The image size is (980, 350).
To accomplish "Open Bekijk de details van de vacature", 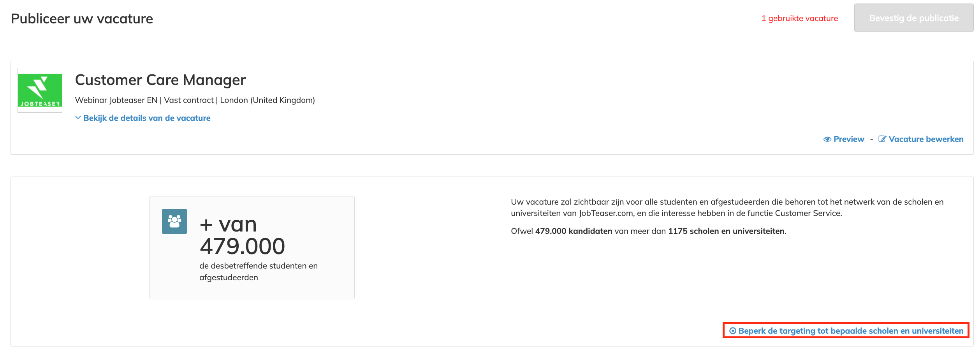I will tap(147, 118).
